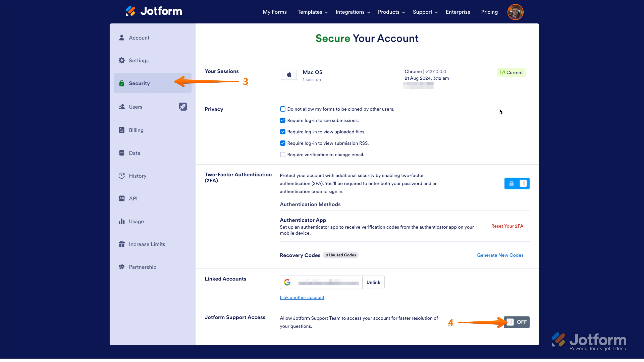Screen dimensions: 644x362
Task: Expand the Templates dropdown
Action: 310,12
